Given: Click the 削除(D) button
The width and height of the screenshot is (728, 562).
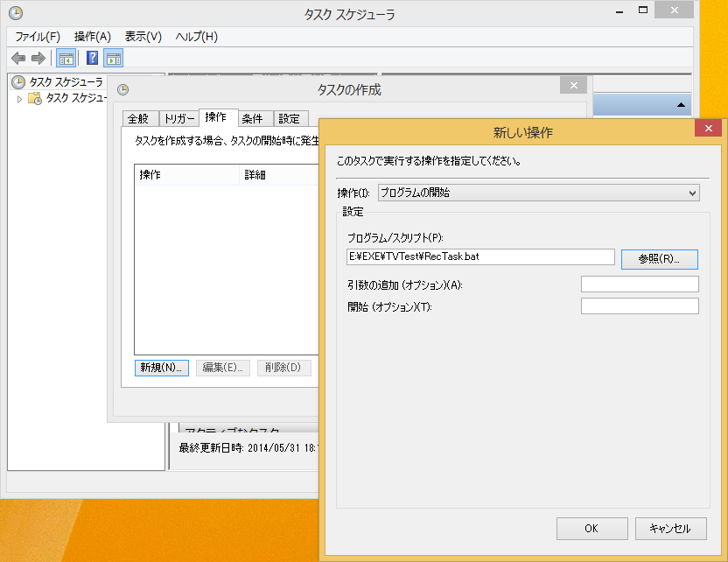Looking at the screenshot, I should tap(284, 368).
